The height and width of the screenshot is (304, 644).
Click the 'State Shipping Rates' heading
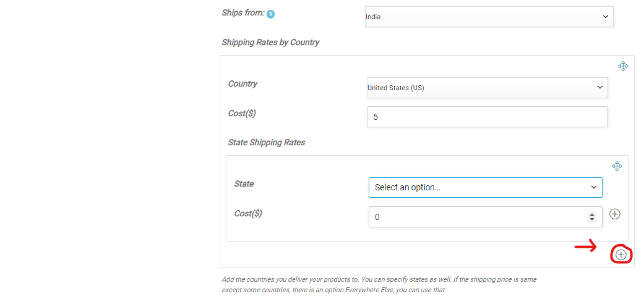click(266, 143)
